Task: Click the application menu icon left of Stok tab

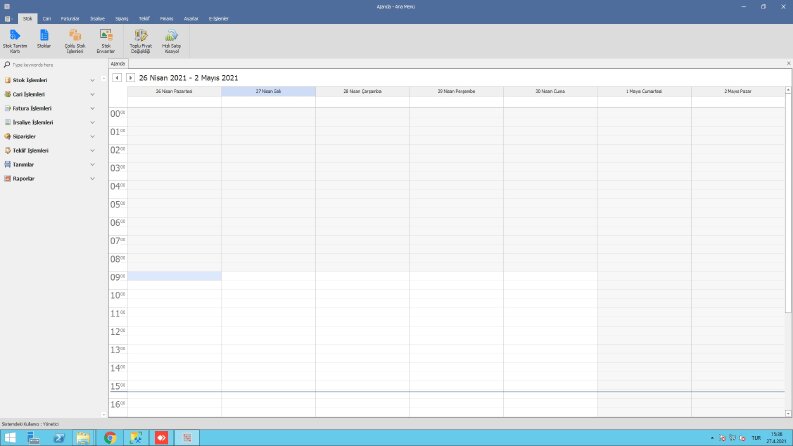Action: click(8, 19)
